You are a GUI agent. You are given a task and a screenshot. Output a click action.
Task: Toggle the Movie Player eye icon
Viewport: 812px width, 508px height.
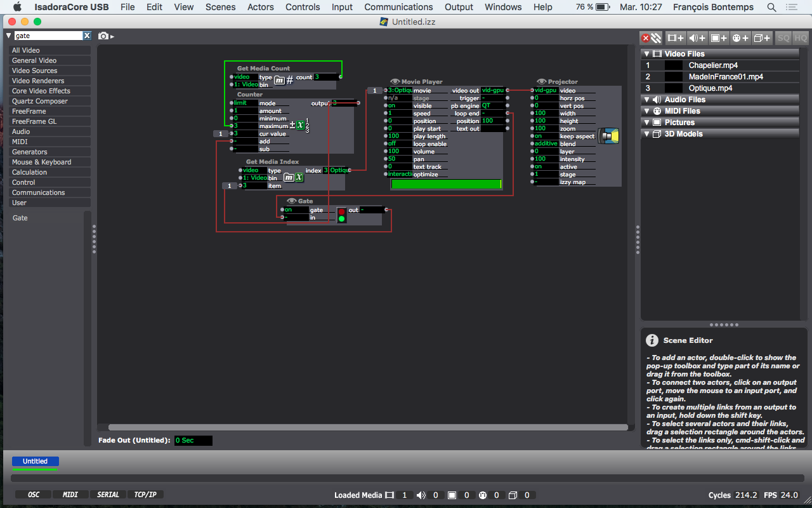pos(395,82)
